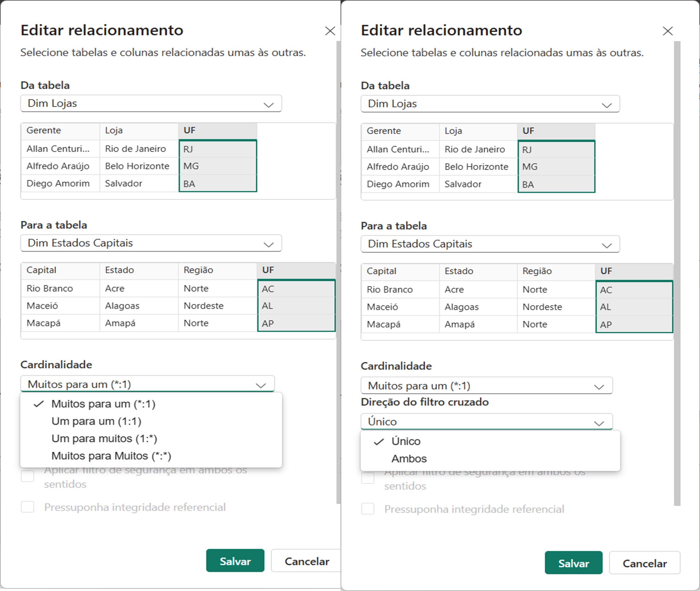The height and width of the screenshot is (591, 700).
Task: Collapse the Único filter direction dropdown
Action: pos(486,422)
